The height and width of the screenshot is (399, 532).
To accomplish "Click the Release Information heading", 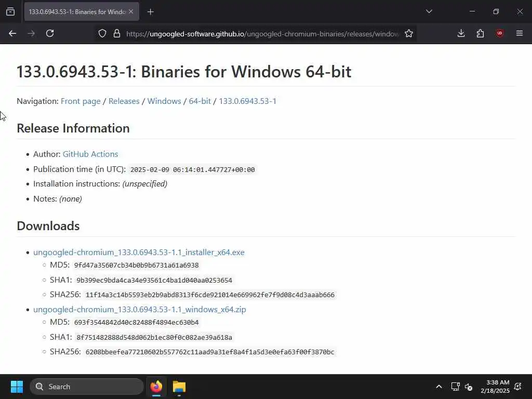I will point(73,128).
